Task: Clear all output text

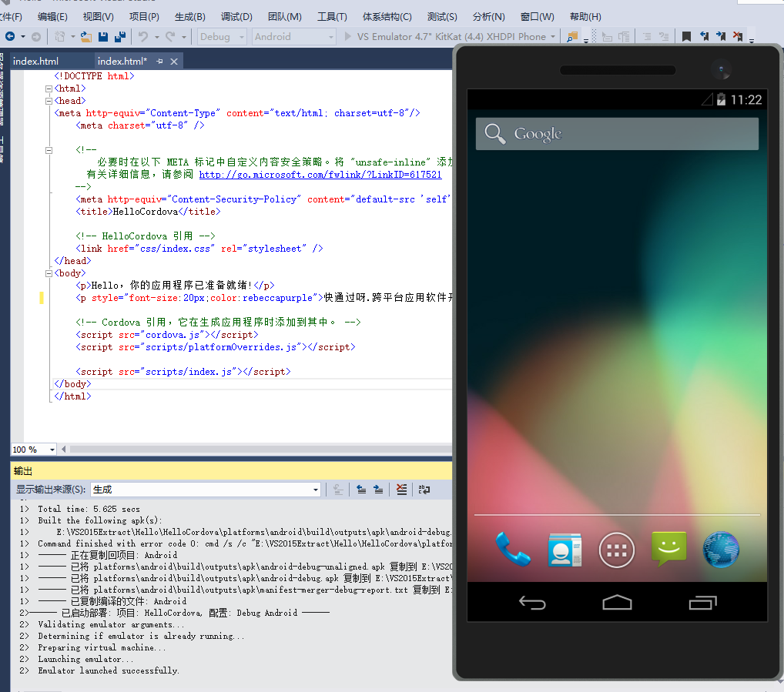Action: click(x=401, y=490)
